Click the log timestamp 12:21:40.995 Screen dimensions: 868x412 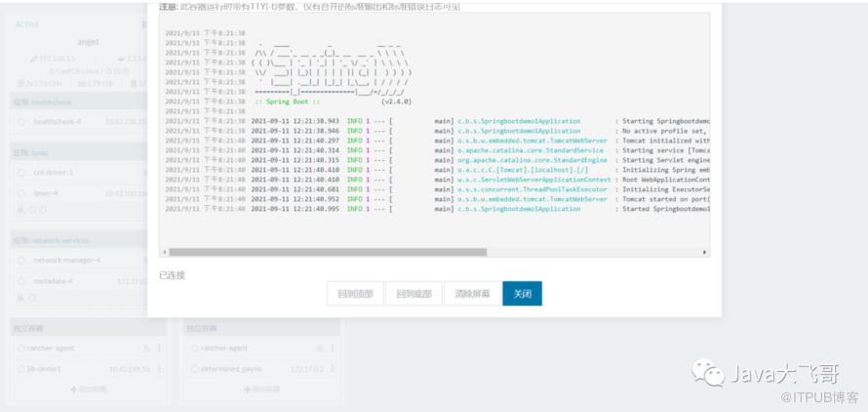(x=317, y=209)
